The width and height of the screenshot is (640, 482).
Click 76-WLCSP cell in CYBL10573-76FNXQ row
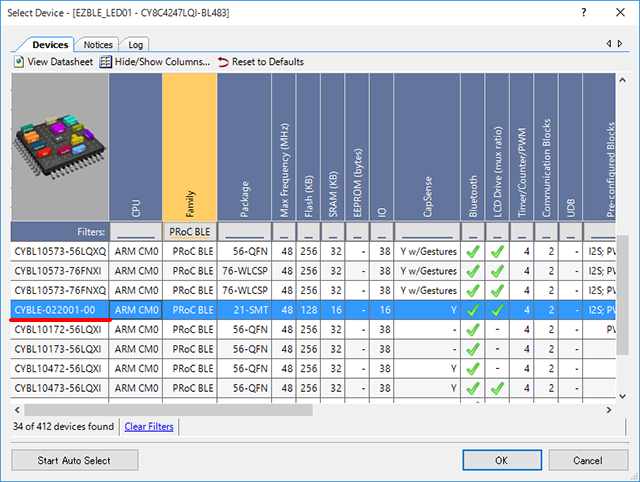coord(244,291)
